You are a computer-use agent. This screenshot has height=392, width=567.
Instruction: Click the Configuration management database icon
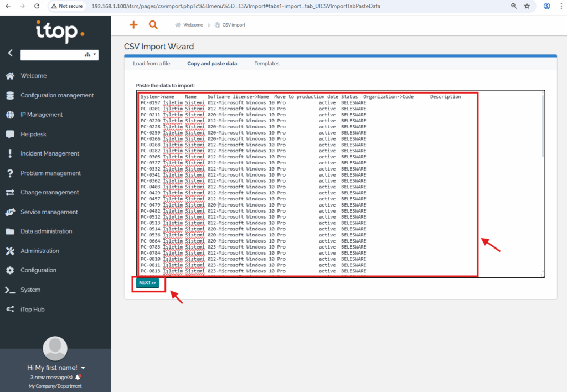point(10,95)
